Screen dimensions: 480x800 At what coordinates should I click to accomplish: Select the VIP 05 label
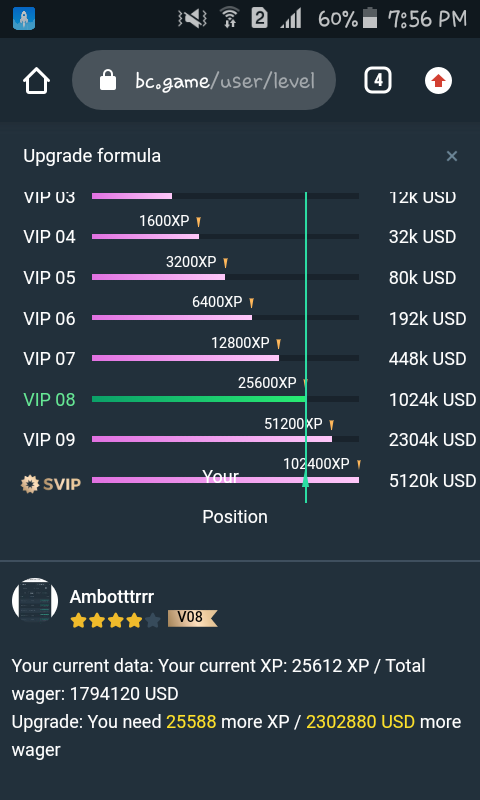[x=49, y=278]
